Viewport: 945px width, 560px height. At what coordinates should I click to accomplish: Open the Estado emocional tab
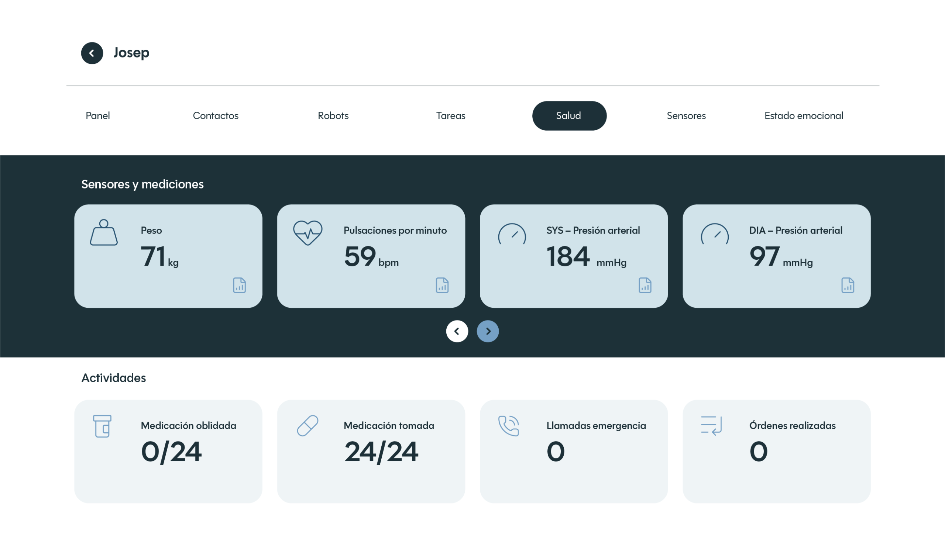click(x=803, y=116)
